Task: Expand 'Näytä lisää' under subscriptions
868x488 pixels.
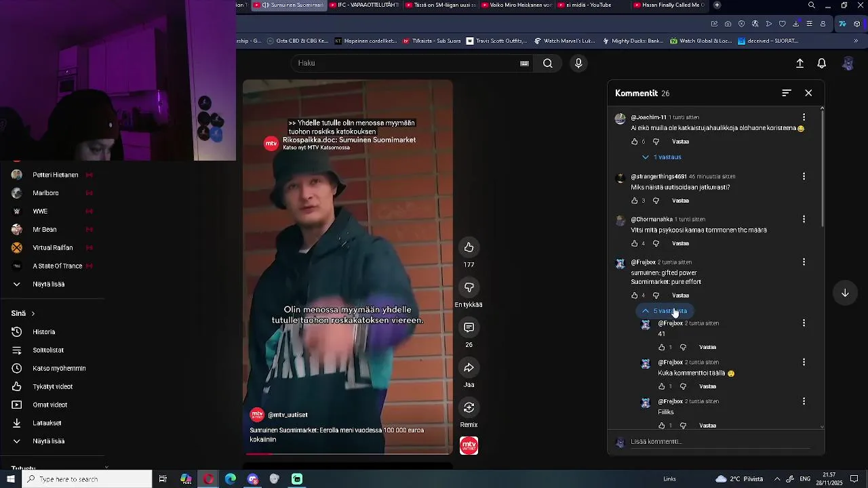Action: 48,284
